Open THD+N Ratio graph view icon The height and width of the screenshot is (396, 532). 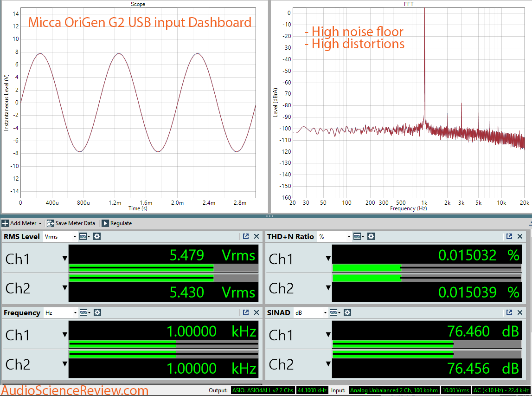(x=358, y=236)
